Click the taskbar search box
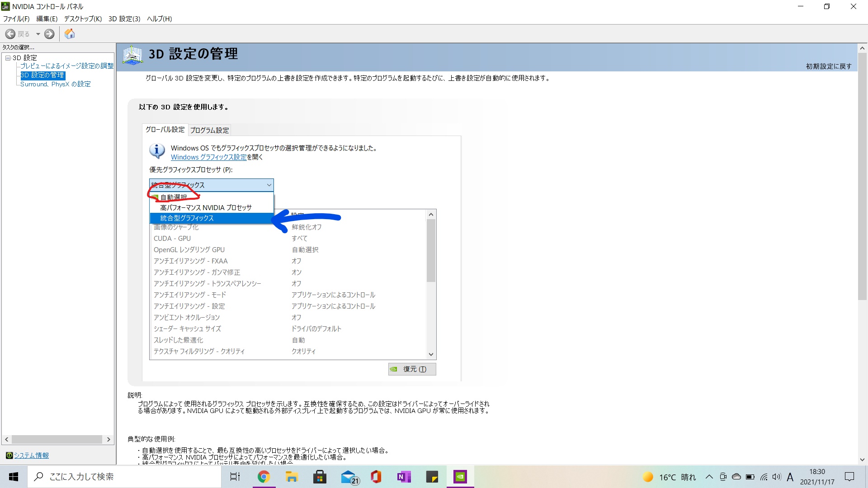Screen dimensions: 868x488 124,477
